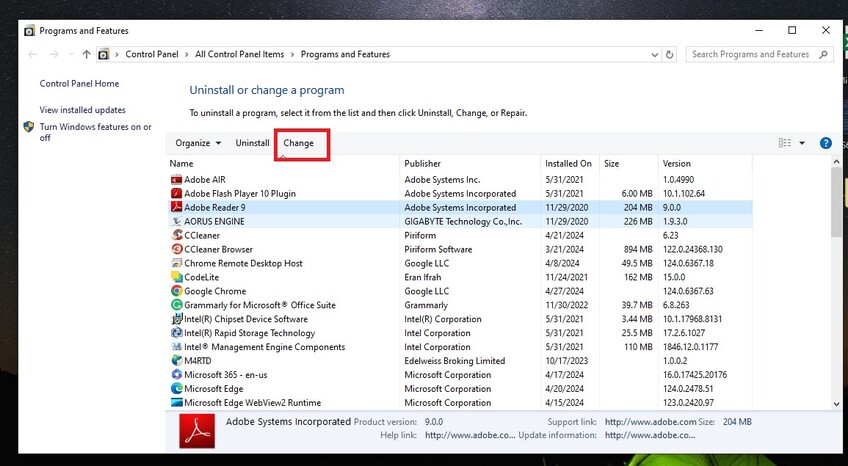848x466 pixels.
Task: Click the Uninstall toolbar button
Action: (x=252, y=143)
